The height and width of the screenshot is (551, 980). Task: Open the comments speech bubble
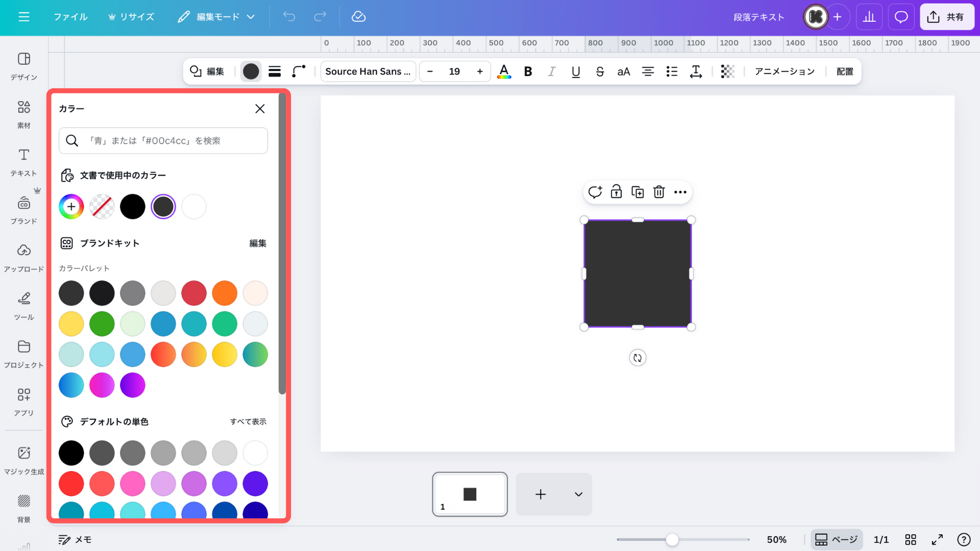(x=901, y=17)
